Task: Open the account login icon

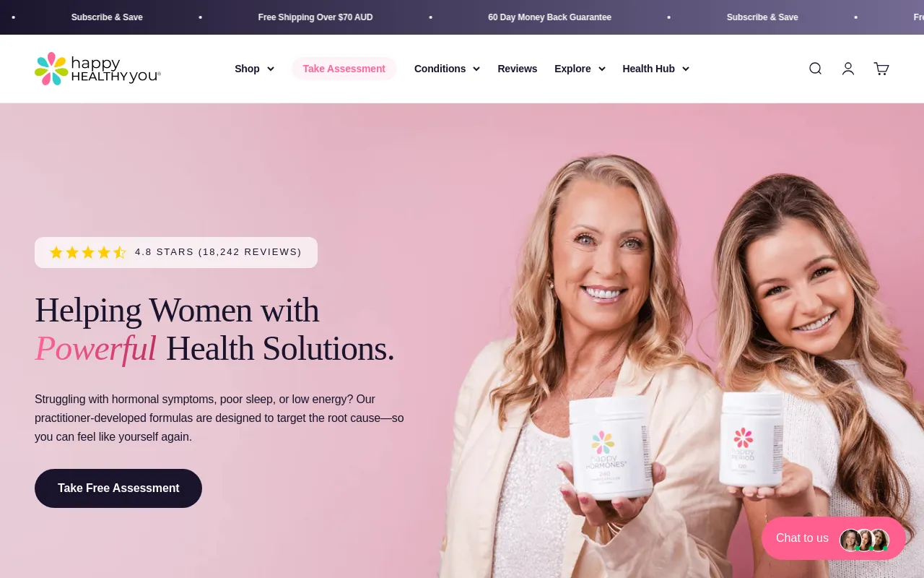Action: coord(848,69)
